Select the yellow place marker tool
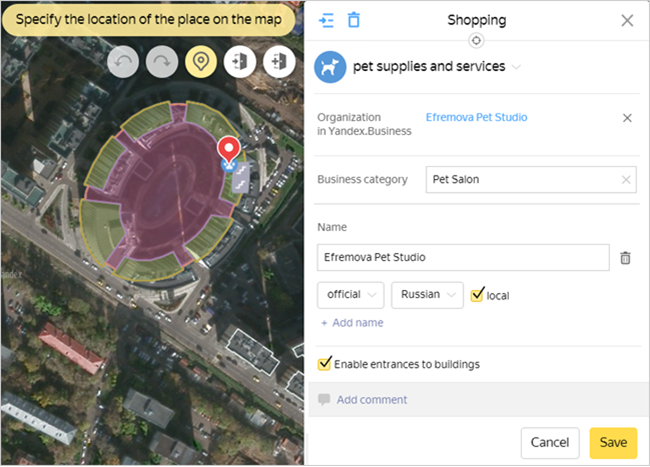Image resolution: width=650 pixels, height=467 pixels. pos(201,62)
